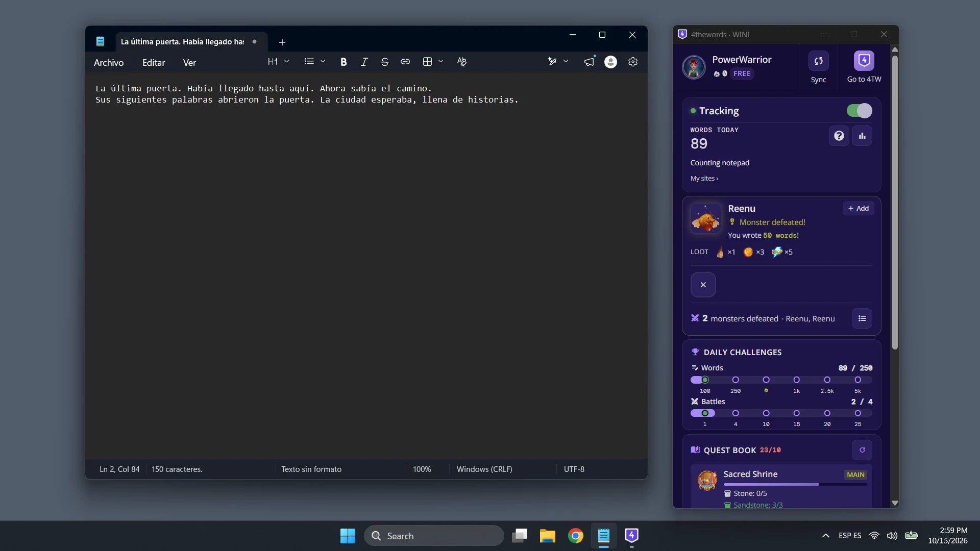Insert a table in Notepad

tap(428, 62)
